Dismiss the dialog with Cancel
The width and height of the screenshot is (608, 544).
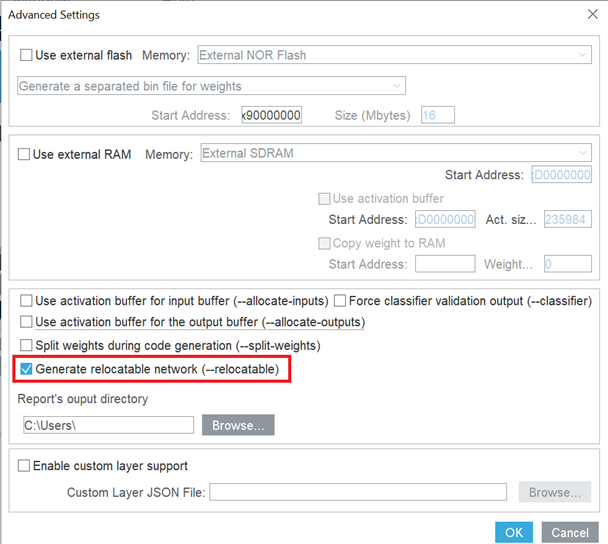coord(570,532)
